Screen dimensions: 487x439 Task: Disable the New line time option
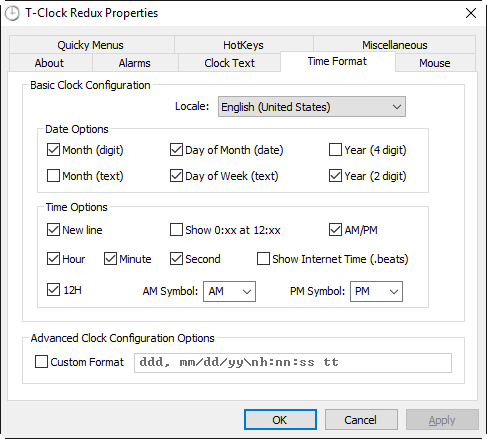click(x=53, y=230)
